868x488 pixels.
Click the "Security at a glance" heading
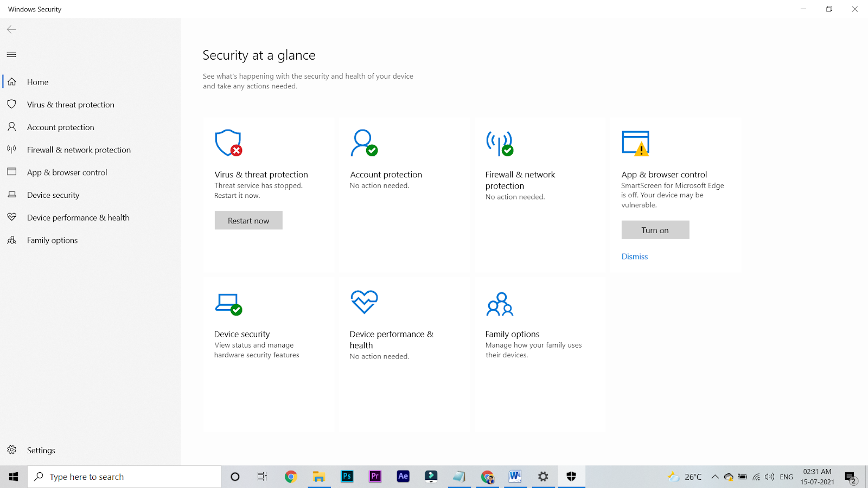coord(259,55)
